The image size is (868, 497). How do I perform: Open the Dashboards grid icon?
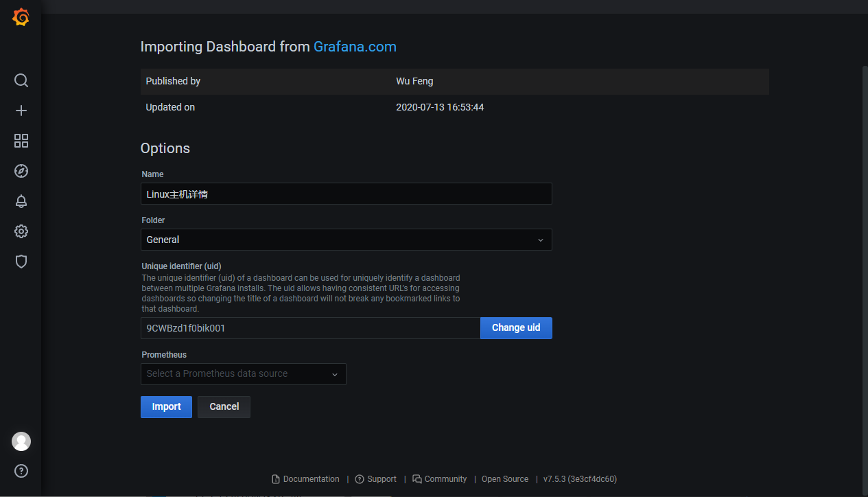[21, 141]
